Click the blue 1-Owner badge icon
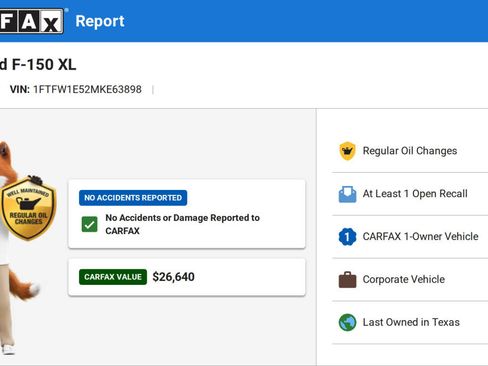488x366 pixels. pos(347,237)
